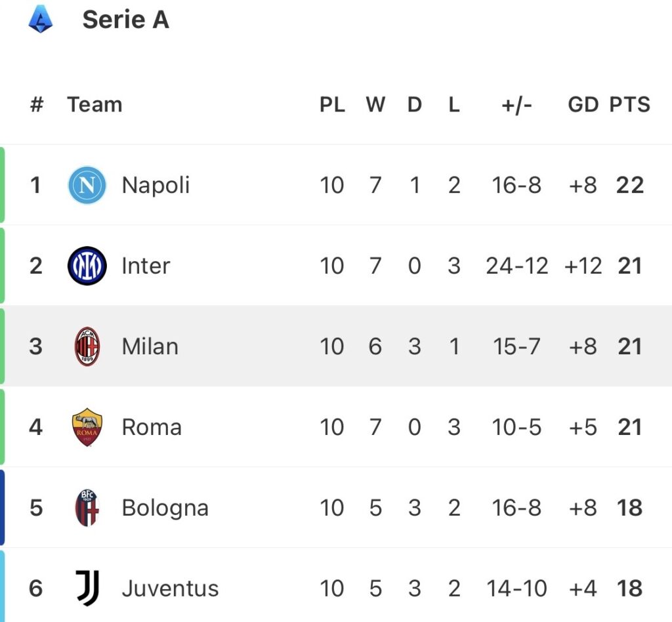
Task: Click the Team column header
Action: 94,104
